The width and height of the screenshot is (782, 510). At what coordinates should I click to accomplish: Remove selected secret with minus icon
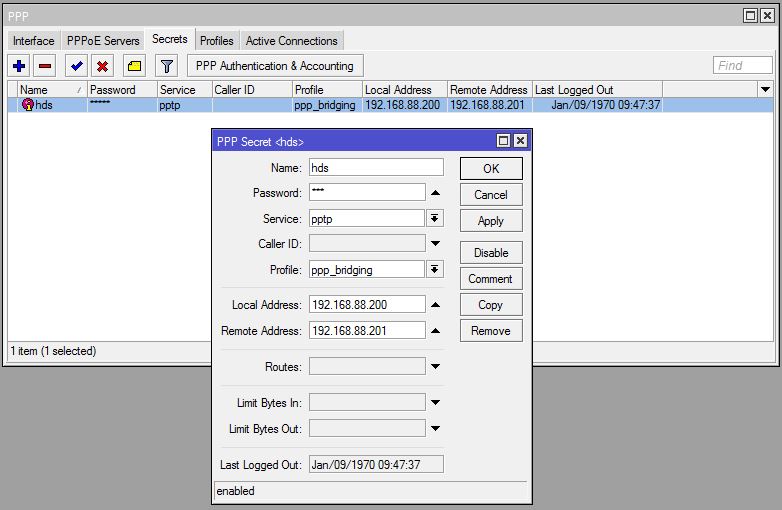[45, 66]
